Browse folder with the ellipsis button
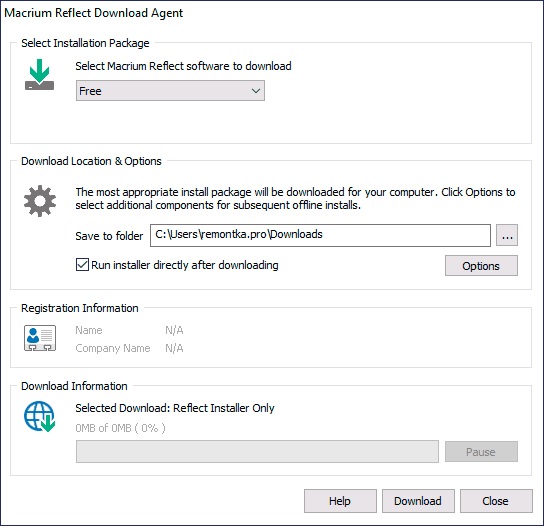This screenshot has height=526, width=544. pyautogui.click(x=507, y=235)
